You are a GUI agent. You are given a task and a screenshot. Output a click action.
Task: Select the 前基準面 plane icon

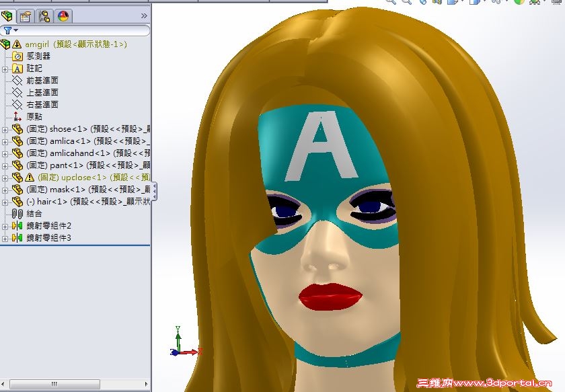[x=17, y=80]
